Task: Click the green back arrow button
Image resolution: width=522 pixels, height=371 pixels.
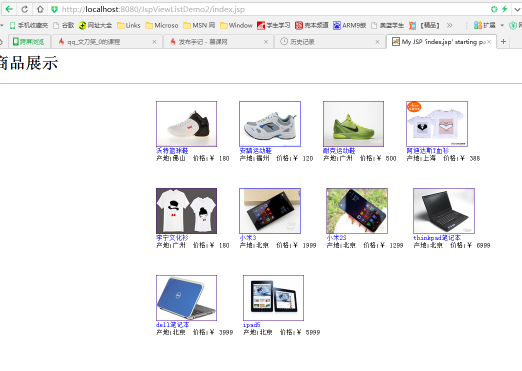Action: (x=9, y=9)
